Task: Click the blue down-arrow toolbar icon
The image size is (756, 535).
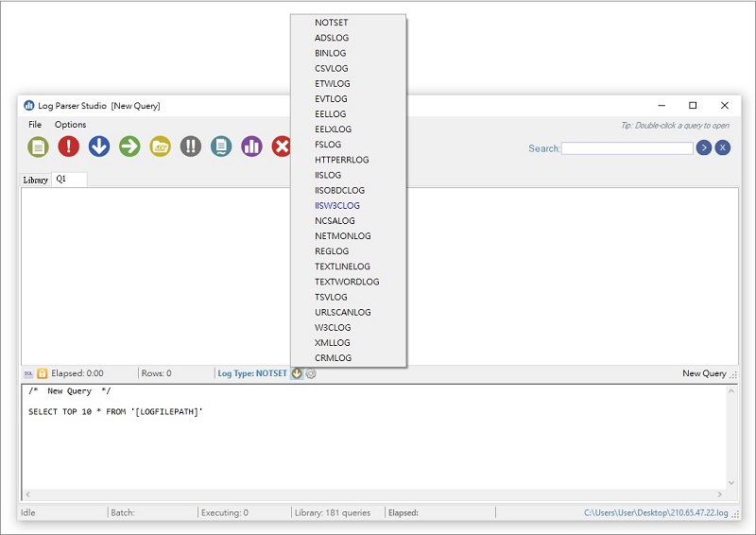Action: [99, 147]
